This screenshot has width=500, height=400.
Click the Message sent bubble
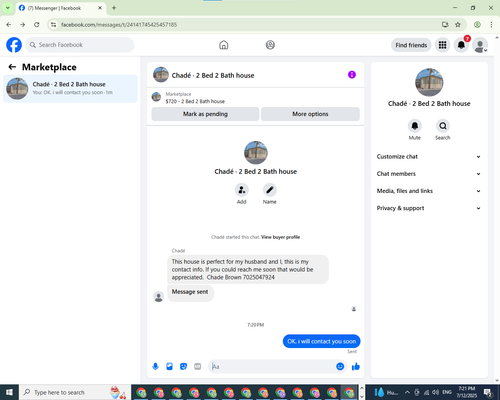pyautogui.click(x=190, y=292)
